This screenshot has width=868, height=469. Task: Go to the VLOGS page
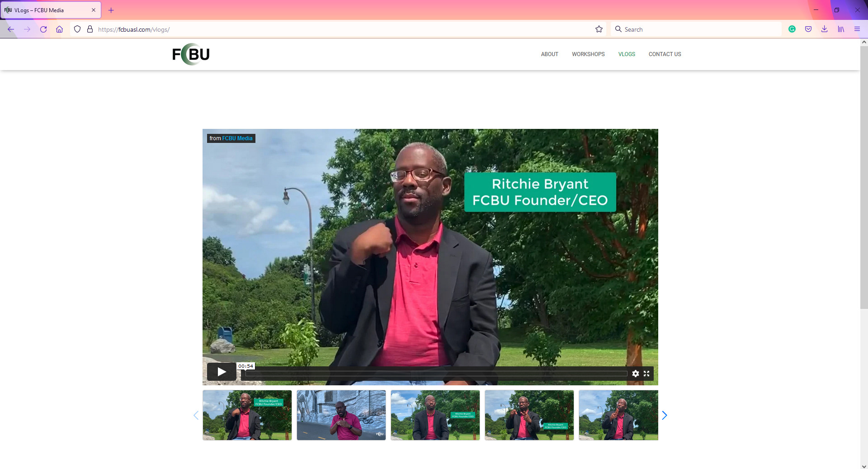pyautogui.click(x=627, y=54)
